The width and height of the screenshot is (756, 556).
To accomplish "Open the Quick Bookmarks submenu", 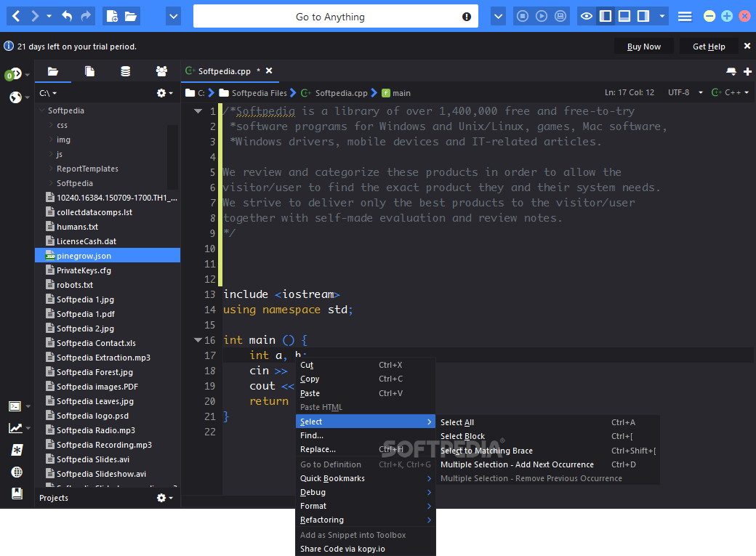I will coord(365,478).
